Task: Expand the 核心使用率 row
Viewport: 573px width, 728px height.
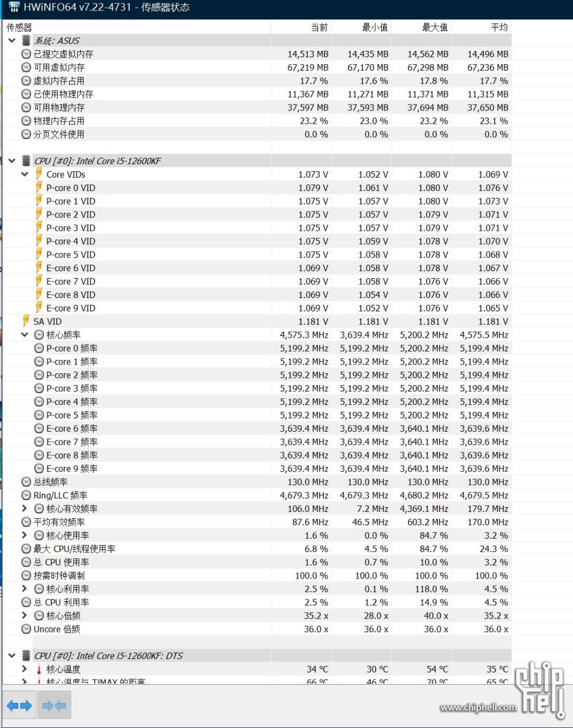Action: coord(25,535)
